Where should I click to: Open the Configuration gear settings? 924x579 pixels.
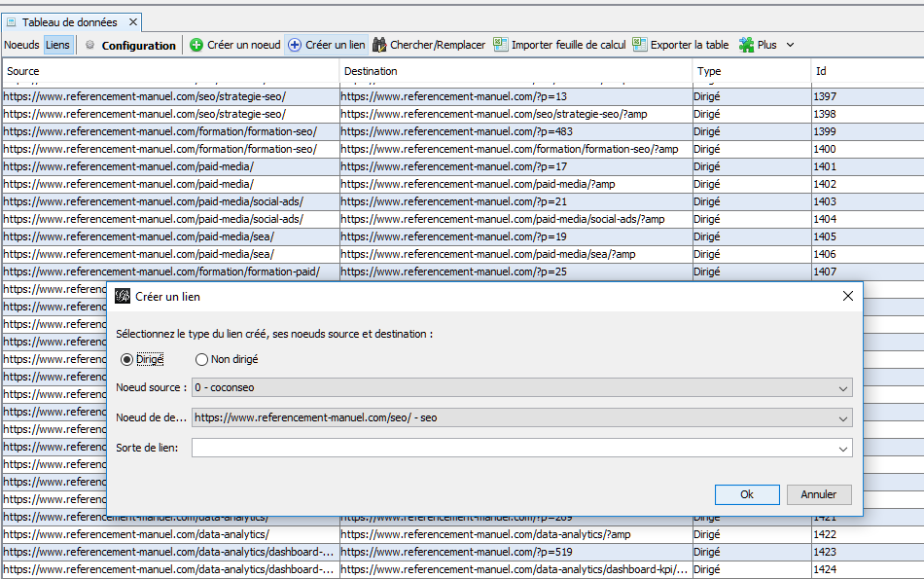pos(90,45)
